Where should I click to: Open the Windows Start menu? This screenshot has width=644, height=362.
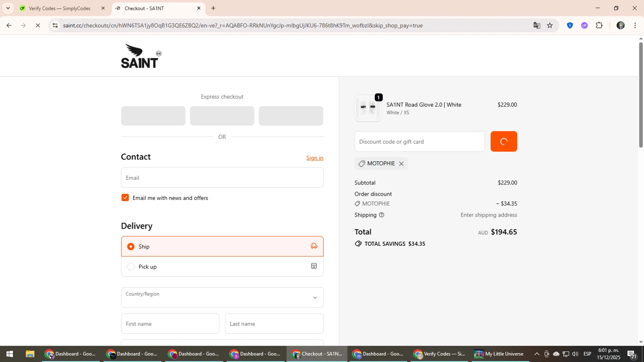click(9, 354)
